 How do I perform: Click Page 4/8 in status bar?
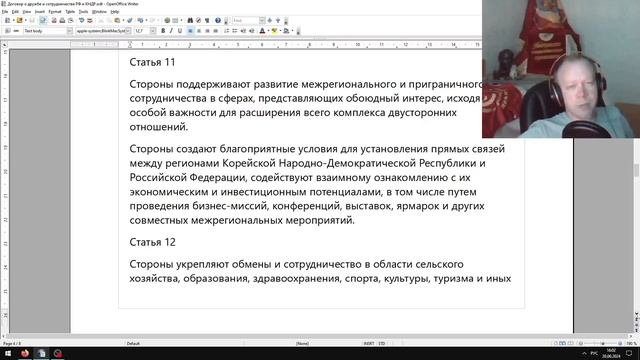tap(12, 344)
